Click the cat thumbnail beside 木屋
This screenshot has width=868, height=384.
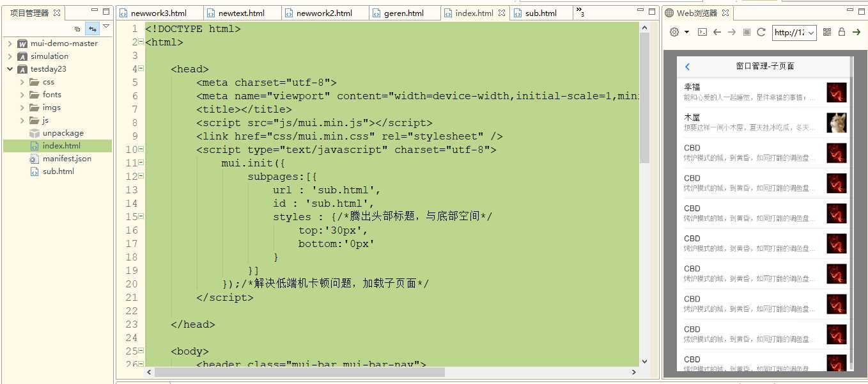click(837, 123)
